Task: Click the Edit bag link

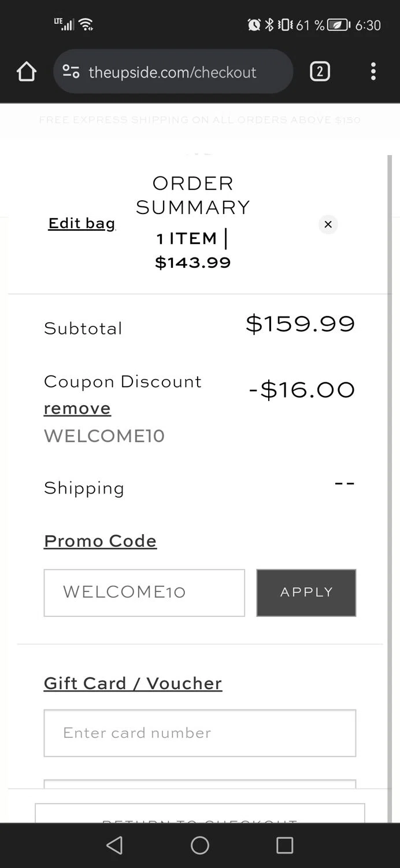Action: pyautogui.click(x=82, y=223)
